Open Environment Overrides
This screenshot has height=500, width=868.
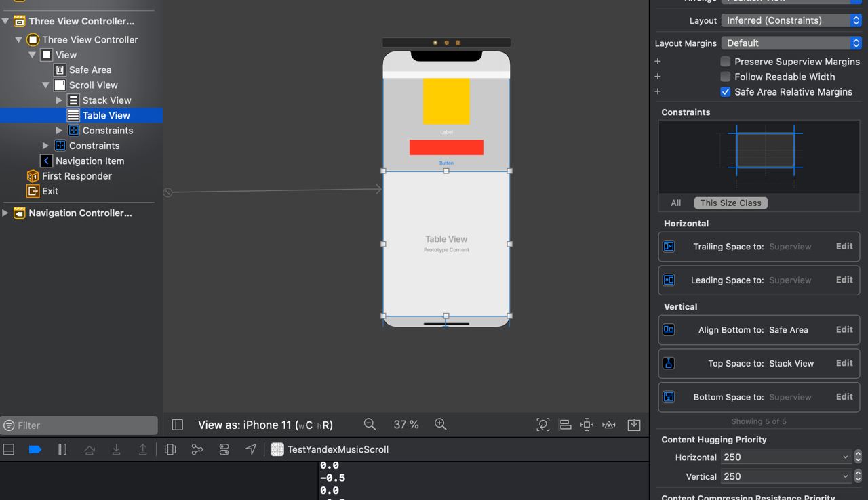(x=224, y=449)
